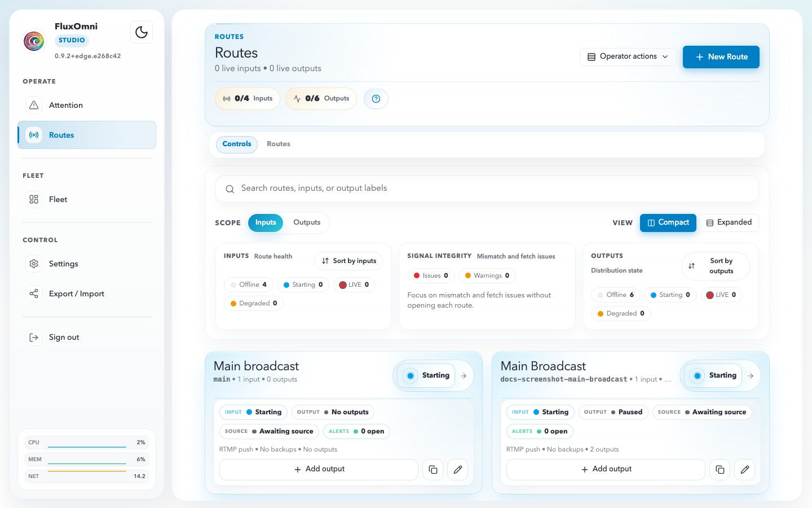The image size is (812, 508).
Task: Switch scope to Outputs
Action: pos(307,222)
